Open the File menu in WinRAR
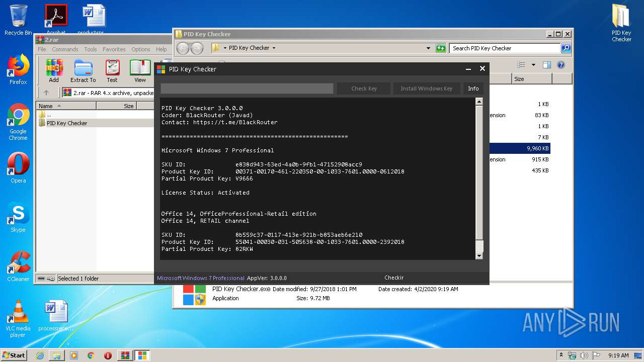 click(x=42, y=49)
